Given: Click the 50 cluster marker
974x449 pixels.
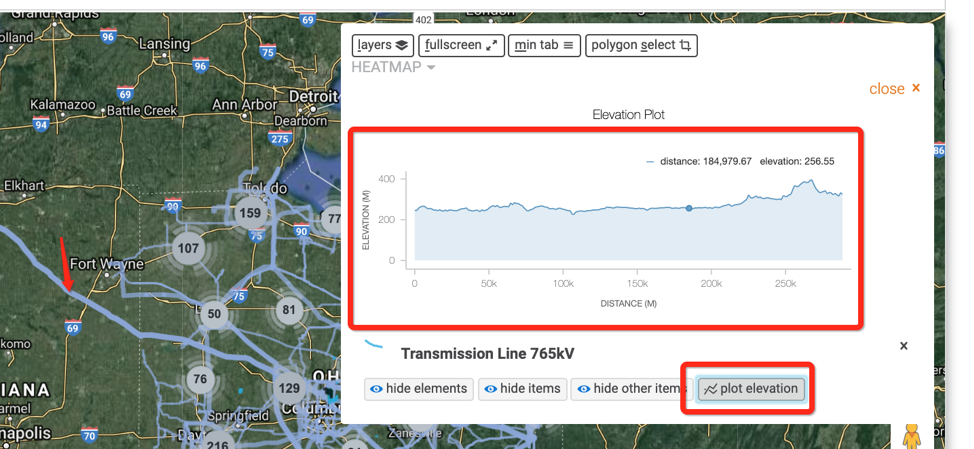Looking at the screenshot, I should [213, 314].
